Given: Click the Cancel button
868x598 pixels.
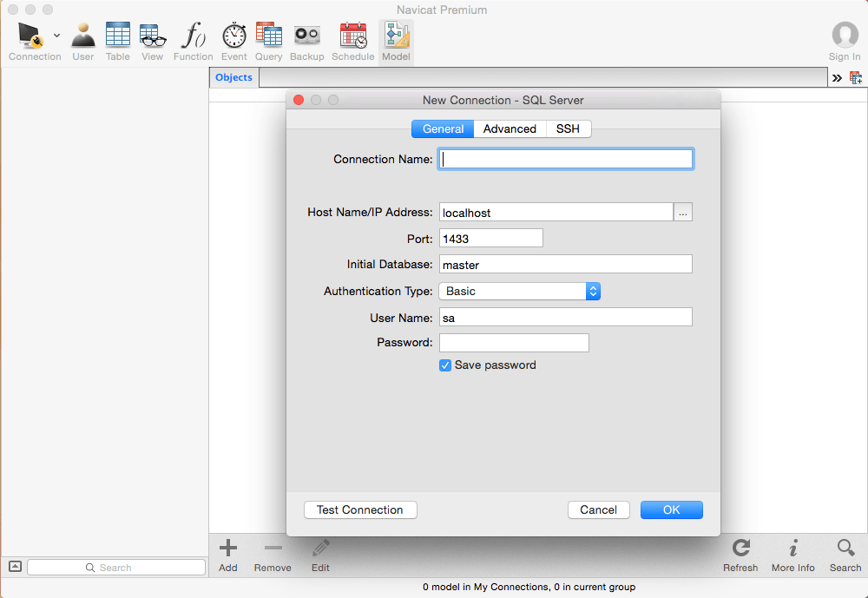Looking at the screenshot, I should point(598,510).
